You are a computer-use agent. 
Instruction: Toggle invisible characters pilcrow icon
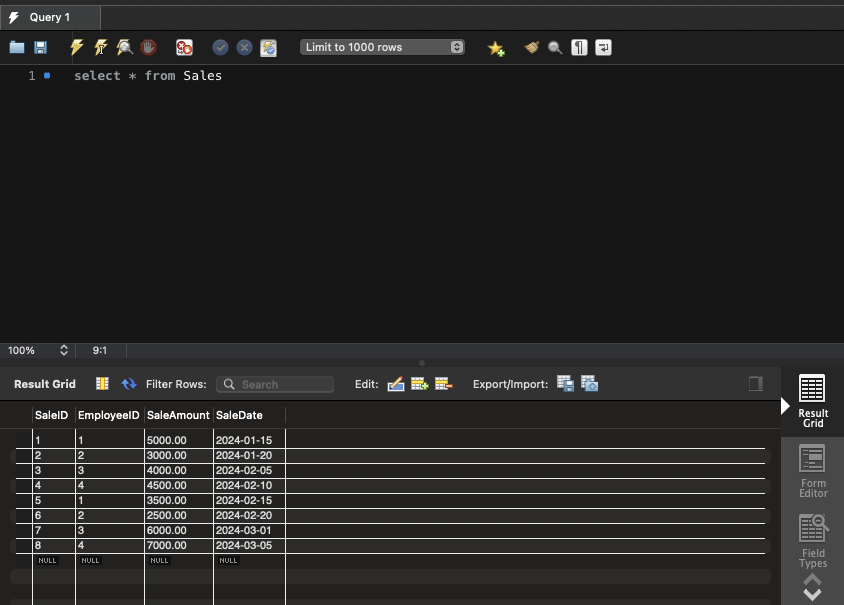click(579, 47)
